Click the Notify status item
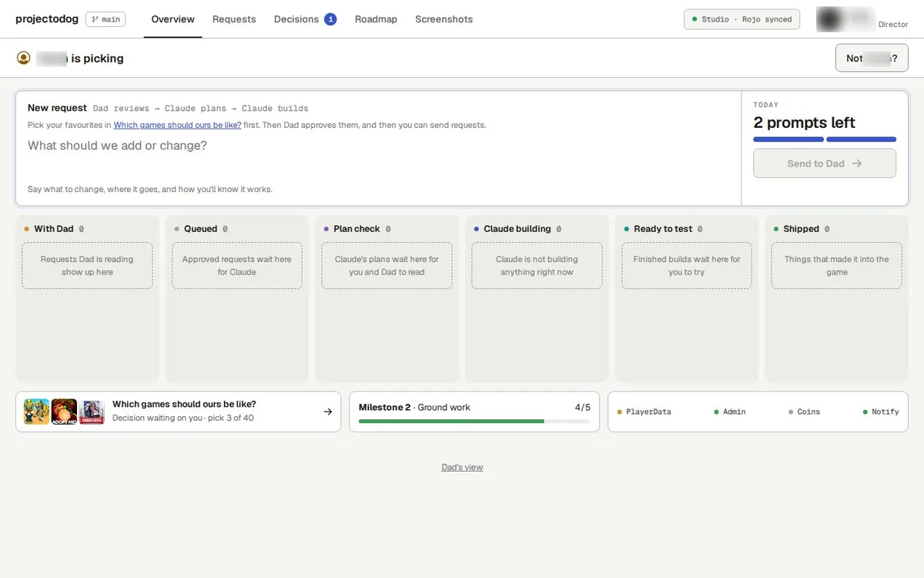 (x=881, y=412)
